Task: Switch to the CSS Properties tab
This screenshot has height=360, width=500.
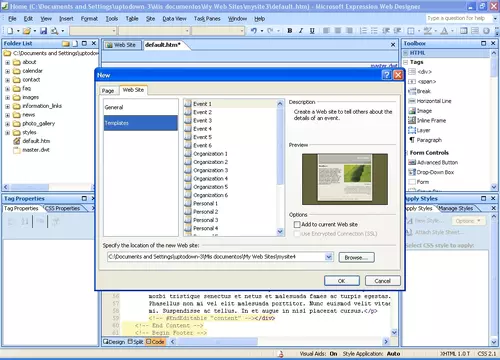Action: coord(62,208)
